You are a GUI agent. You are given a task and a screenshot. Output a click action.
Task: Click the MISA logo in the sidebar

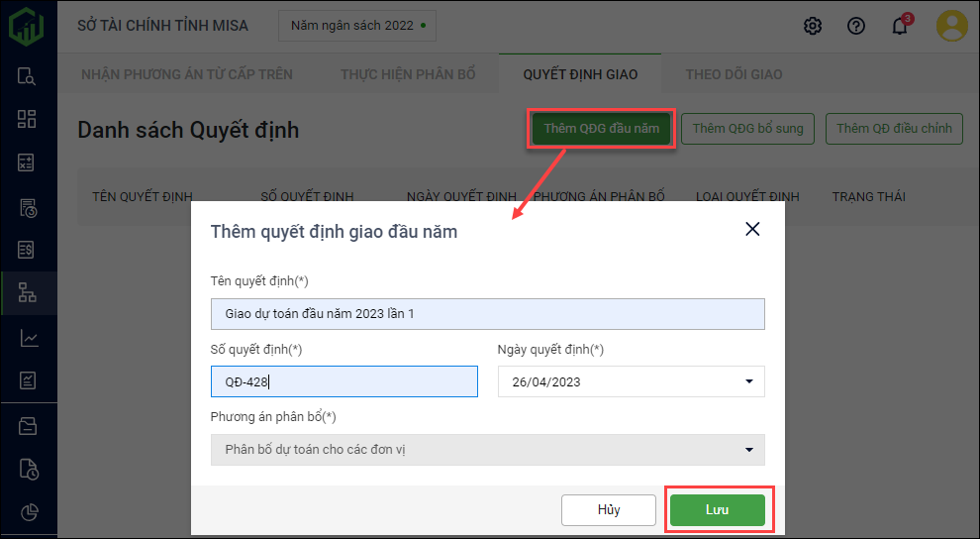(27, 26)
